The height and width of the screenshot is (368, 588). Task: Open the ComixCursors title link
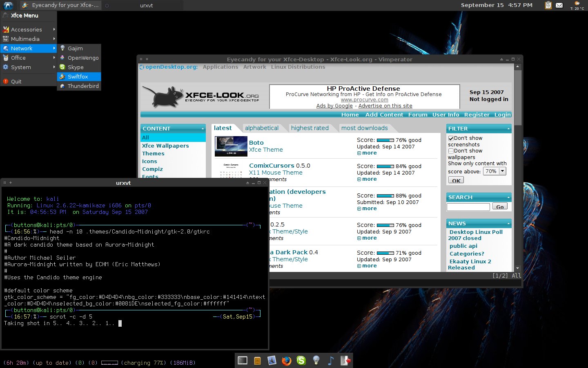tap(272, 166)
